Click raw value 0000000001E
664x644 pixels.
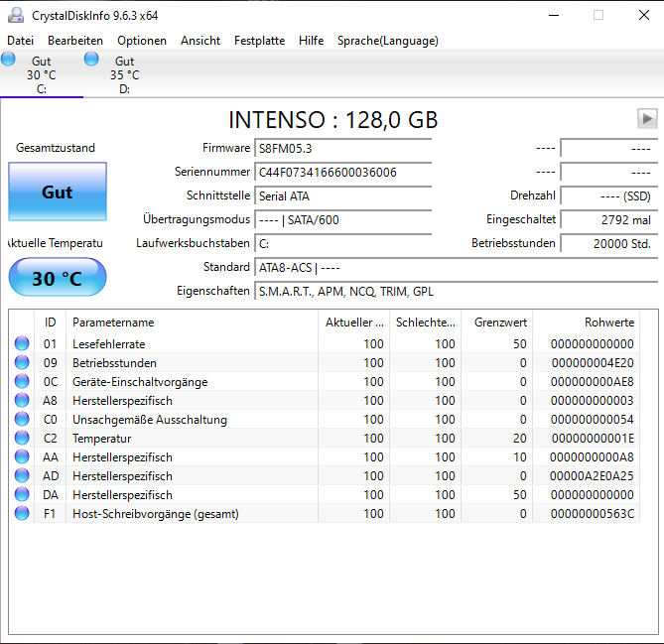tap(593, 439)
